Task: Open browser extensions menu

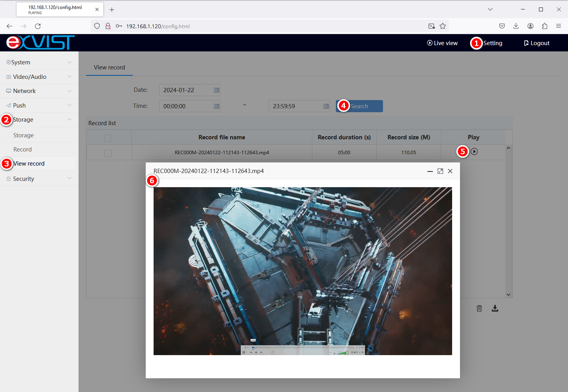Action: (544, 26)
